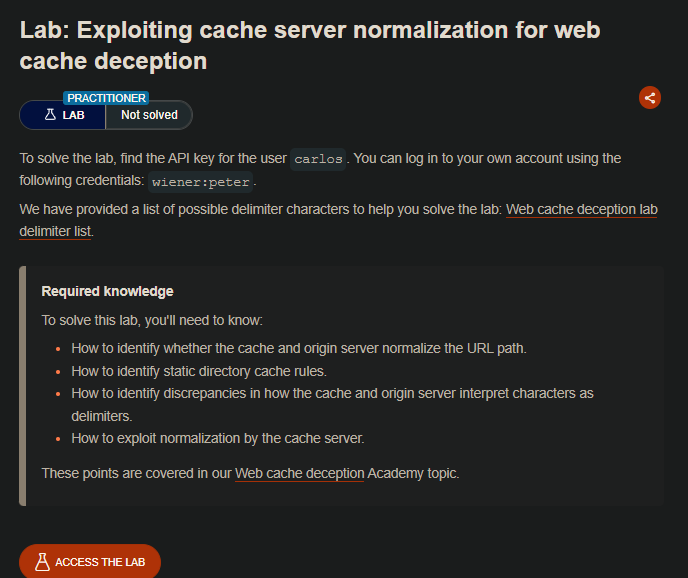Click the Not solved status label
This screenshot has width=688, height=578.
[149, 115]
